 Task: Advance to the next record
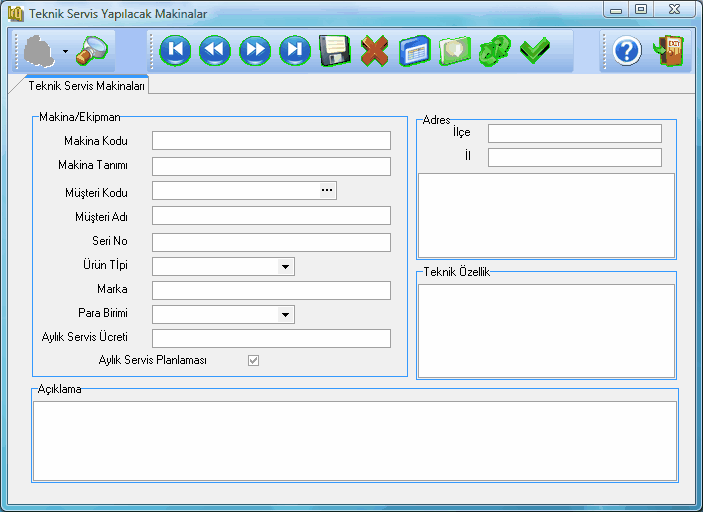pyautogui.click(x=255, y=50)
